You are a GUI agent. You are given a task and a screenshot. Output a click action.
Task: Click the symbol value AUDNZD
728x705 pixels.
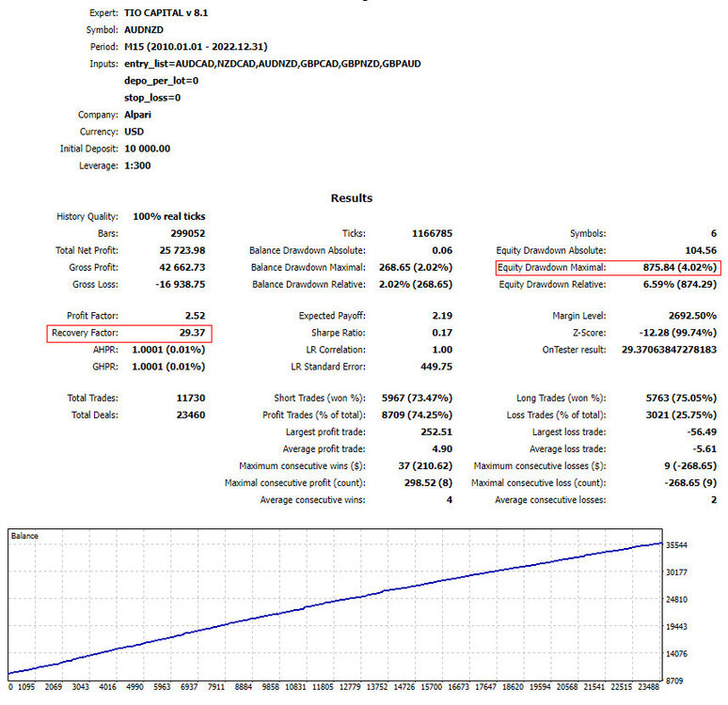pos(144,30)
